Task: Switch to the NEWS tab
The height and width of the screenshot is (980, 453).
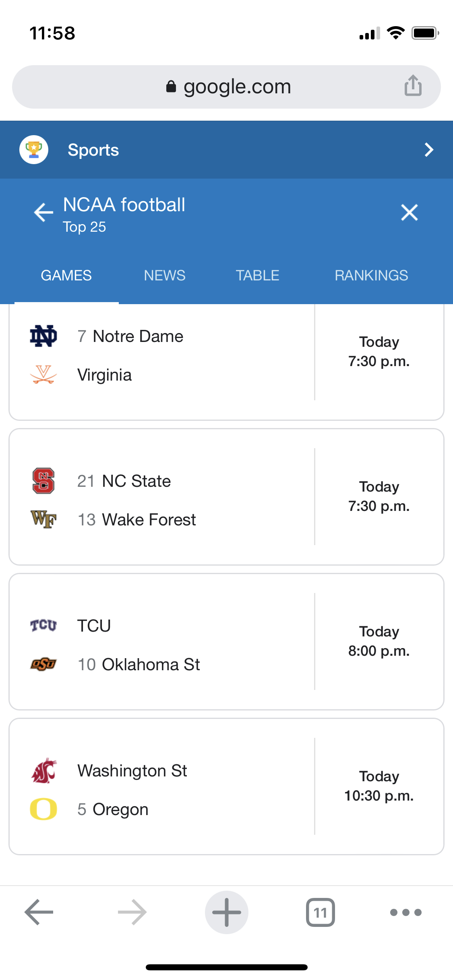Action: point(165,276)
